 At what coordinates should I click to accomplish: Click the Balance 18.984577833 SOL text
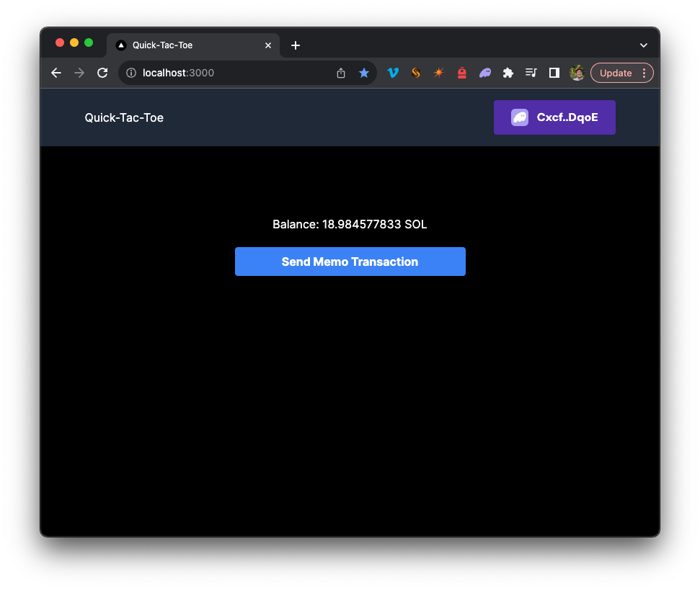click(x=350, y=224)
